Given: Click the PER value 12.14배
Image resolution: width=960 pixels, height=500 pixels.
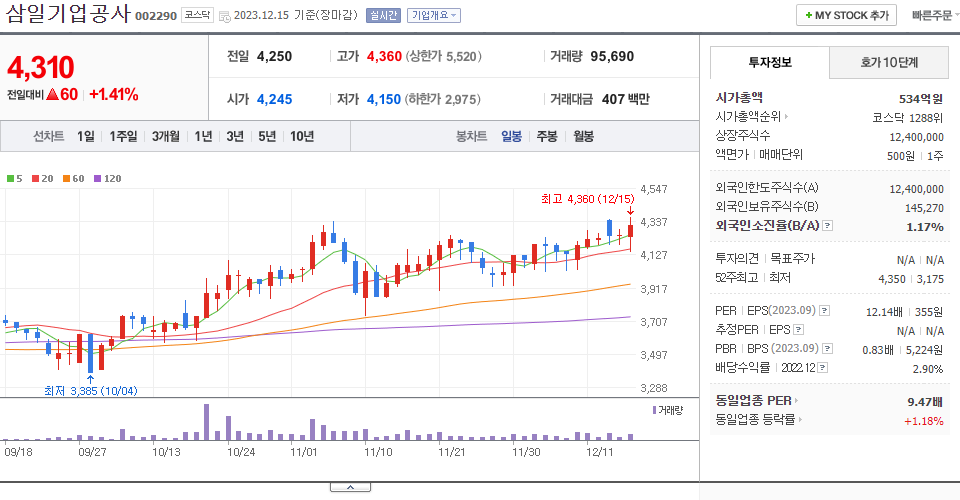Looking at the screenshot, I should (883, 312).
